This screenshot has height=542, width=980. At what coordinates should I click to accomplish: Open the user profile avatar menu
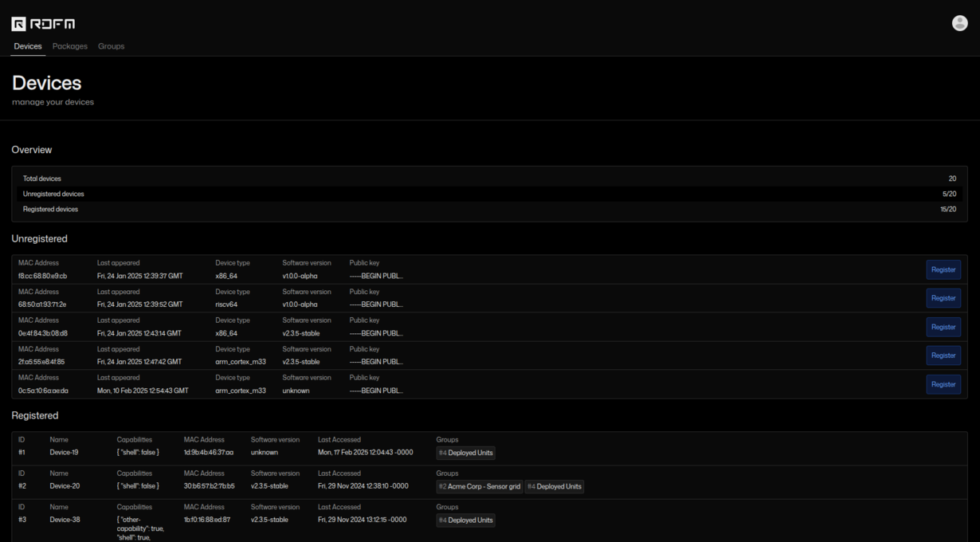coord(959,23)
